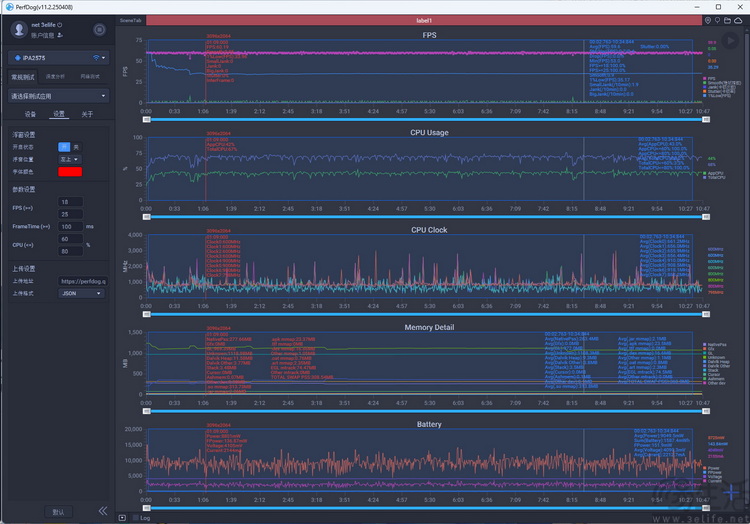
Task: Click the red font color swatch
Action: 70,172
